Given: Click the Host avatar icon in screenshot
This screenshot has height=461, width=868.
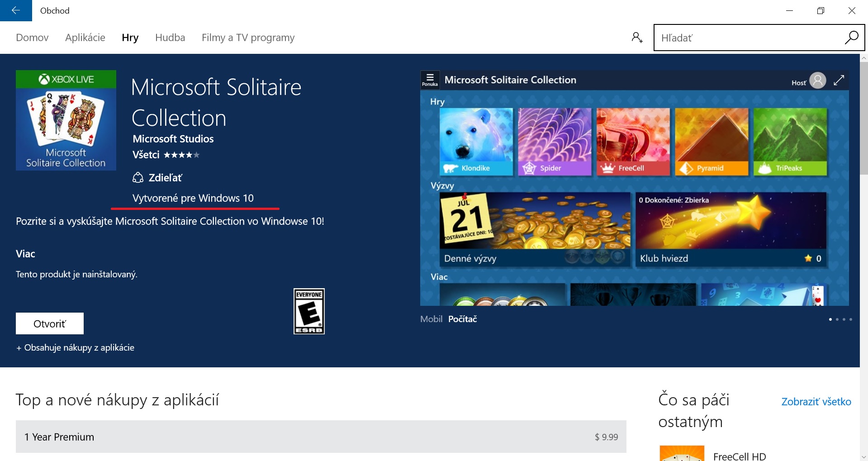Looking at the screenshot, I should pos(817,81).
